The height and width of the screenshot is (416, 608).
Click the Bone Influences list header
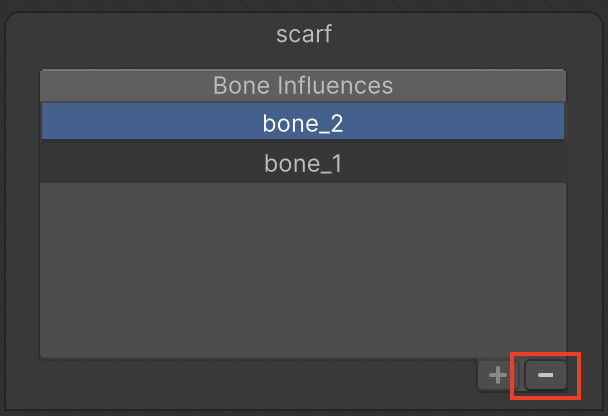[303, 85]
